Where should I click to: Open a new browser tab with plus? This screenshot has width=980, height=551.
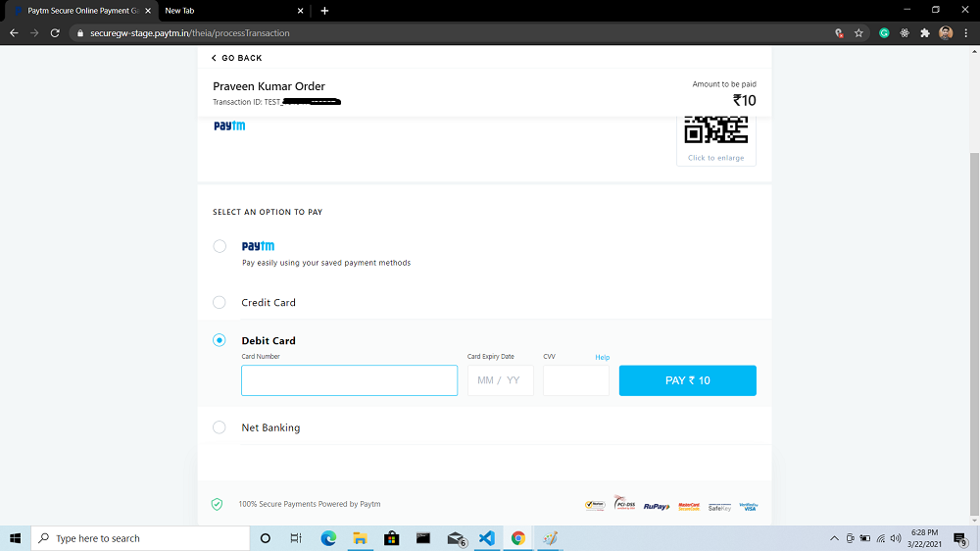[324, 11]
